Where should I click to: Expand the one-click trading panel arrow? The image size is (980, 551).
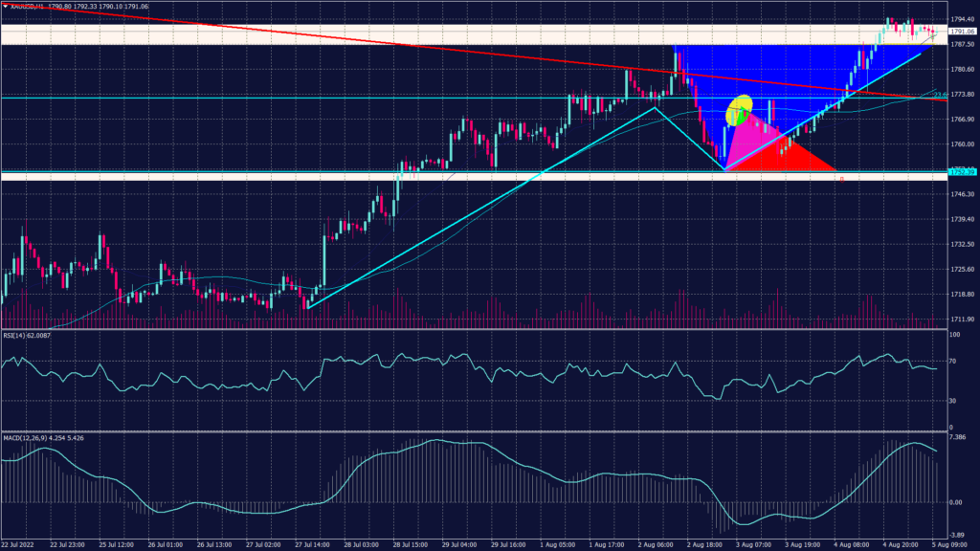click(x=8, y=7)
